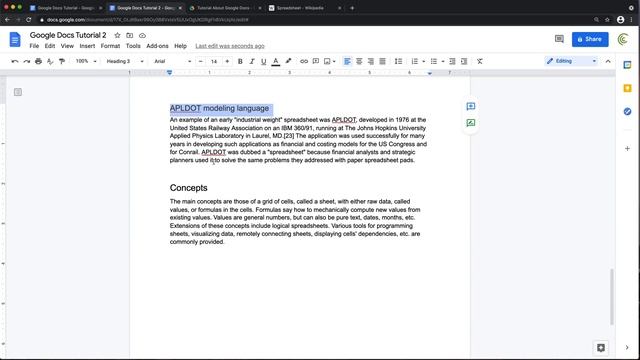Open the Insert menu
640x360 pixels.
tap(87, 46)
